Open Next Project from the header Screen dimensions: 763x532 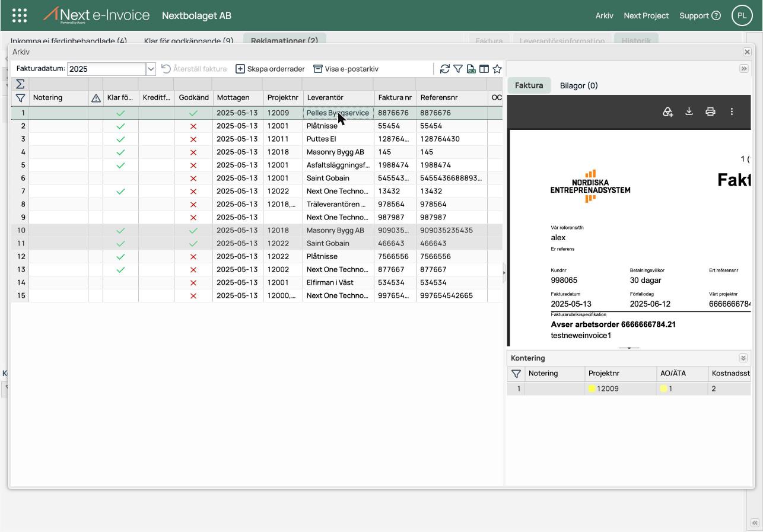[x=646, y=15]
